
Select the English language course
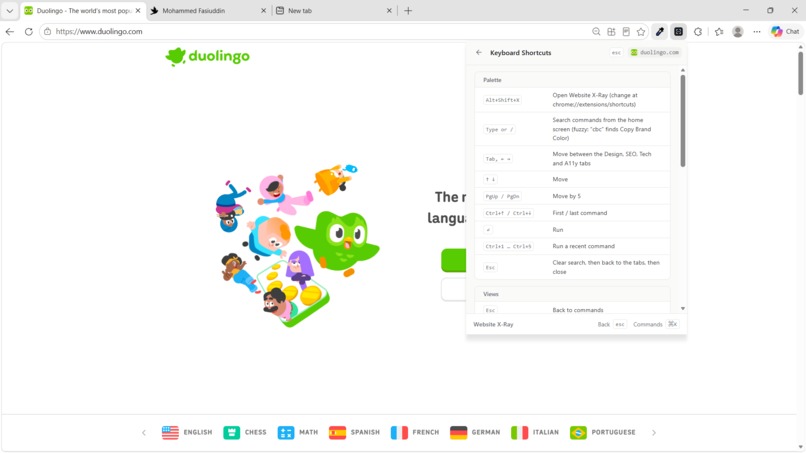coord(187,432)
